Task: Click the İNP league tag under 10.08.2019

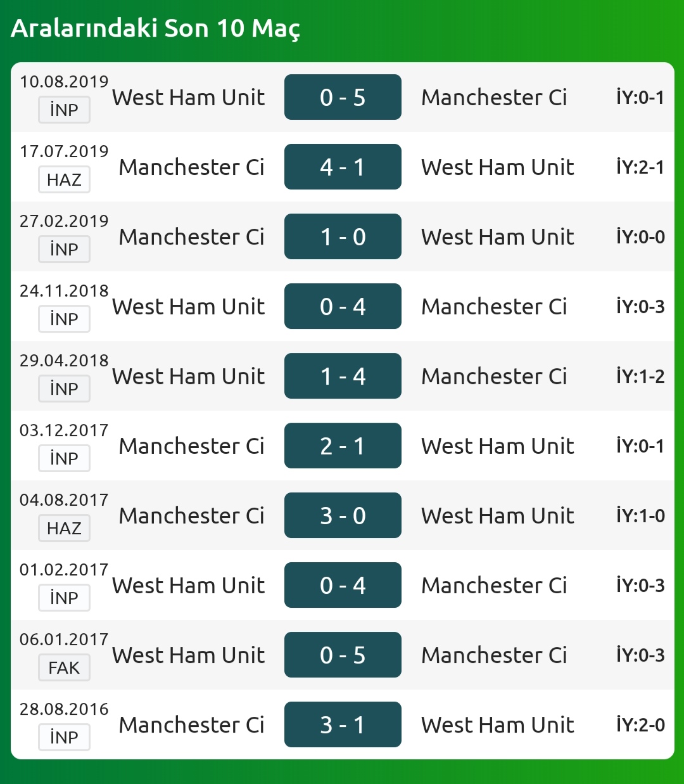Action: [x=64, y=110]
